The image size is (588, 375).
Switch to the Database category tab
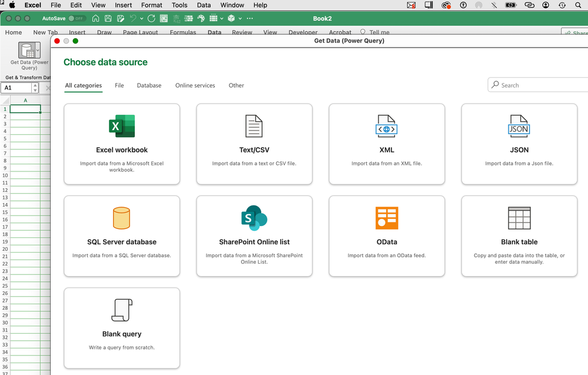click(x=149, y=85)
